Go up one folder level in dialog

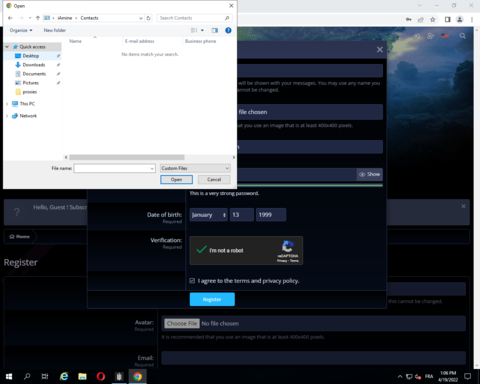click(x=38, y=18)
